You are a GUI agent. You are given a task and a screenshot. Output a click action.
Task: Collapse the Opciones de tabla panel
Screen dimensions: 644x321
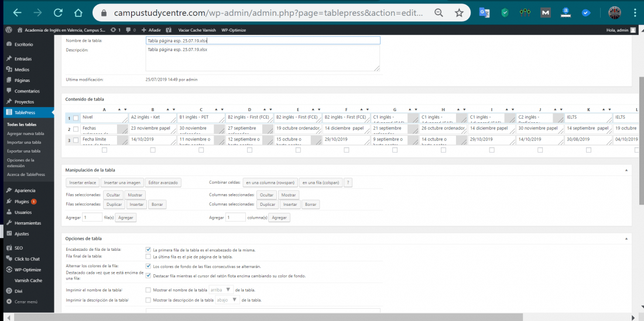(x=626, y=239)
